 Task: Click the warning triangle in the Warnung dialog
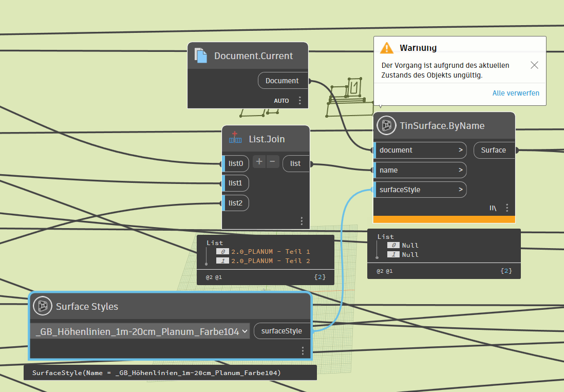[387, 47]
